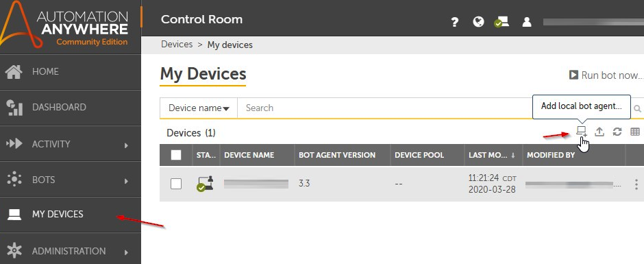The width and height of the screenshot is (644, 264).
Task: Check the checkbox for the device row
Action: pos(176,184)
